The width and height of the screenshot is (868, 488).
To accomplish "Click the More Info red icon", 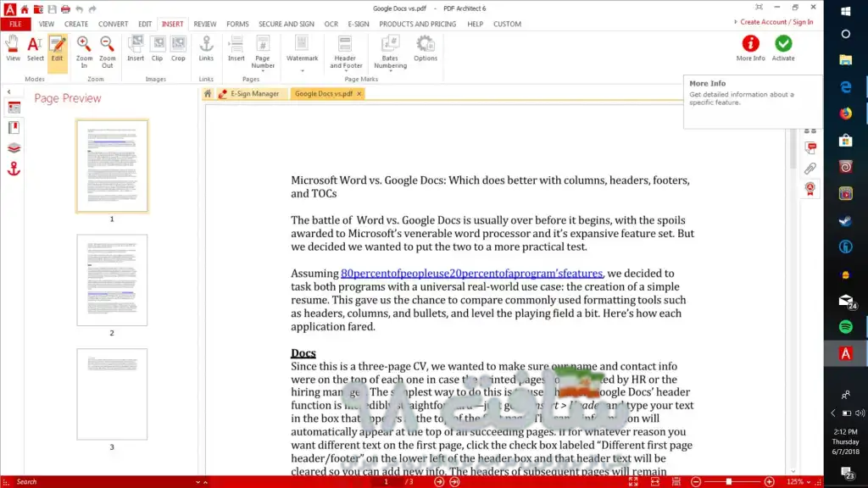I will (751, 44).
